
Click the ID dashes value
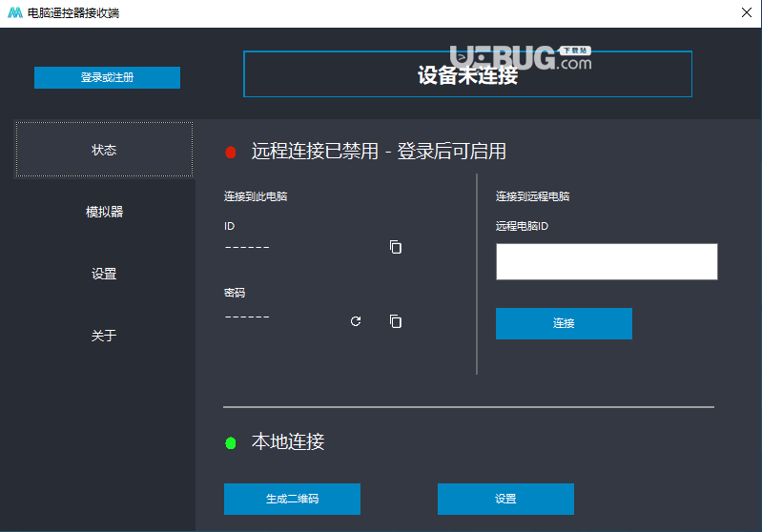247,247
